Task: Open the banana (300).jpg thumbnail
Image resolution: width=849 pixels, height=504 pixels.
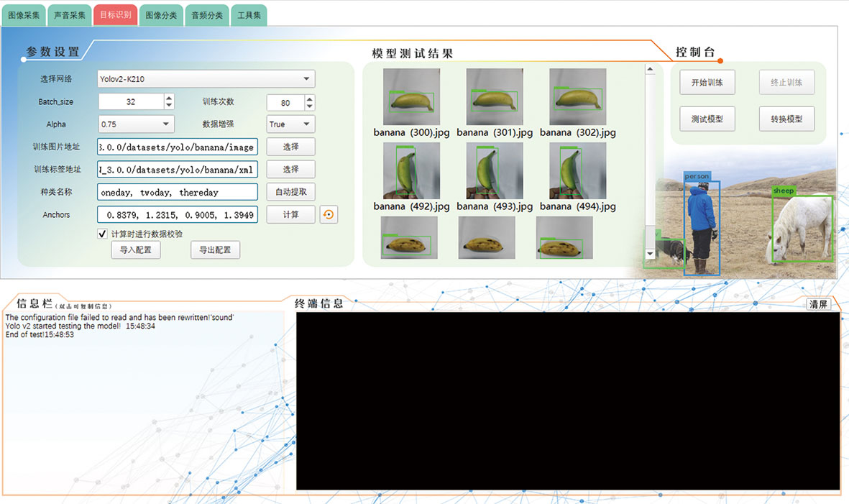Action: click(411, 97)
